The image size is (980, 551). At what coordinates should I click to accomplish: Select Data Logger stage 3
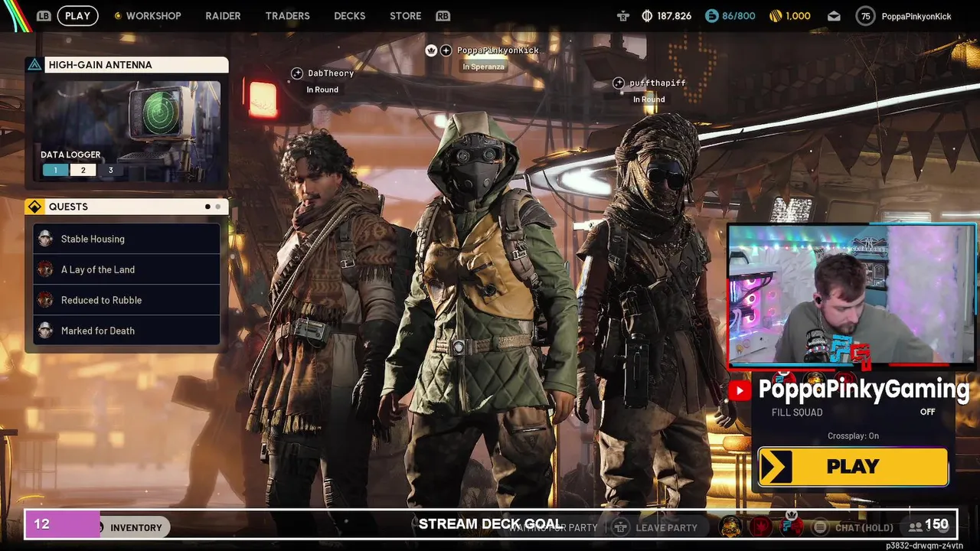point(110,170)
